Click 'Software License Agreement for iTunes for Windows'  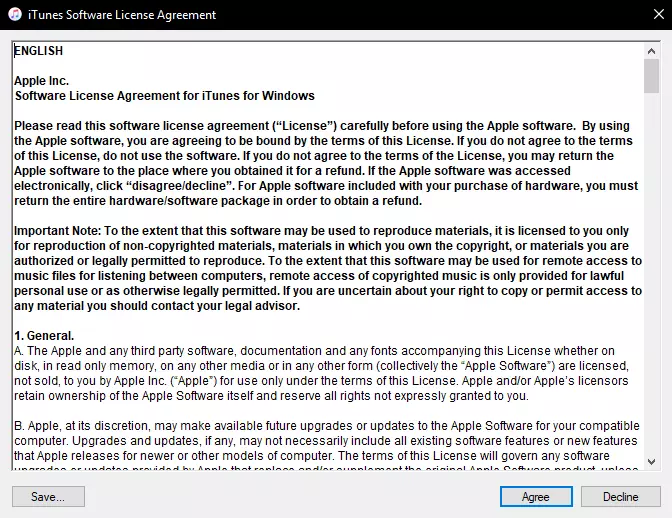coord(165,96)
